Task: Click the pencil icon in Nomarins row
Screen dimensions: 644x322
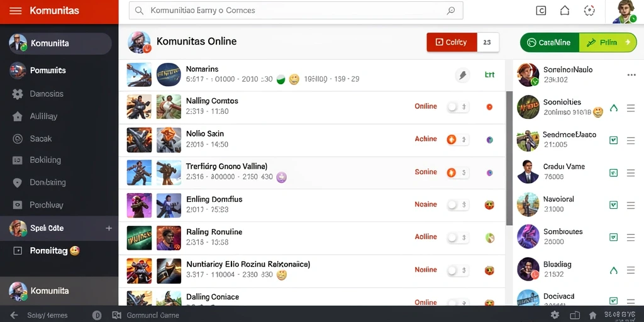Action: (462, 75)
